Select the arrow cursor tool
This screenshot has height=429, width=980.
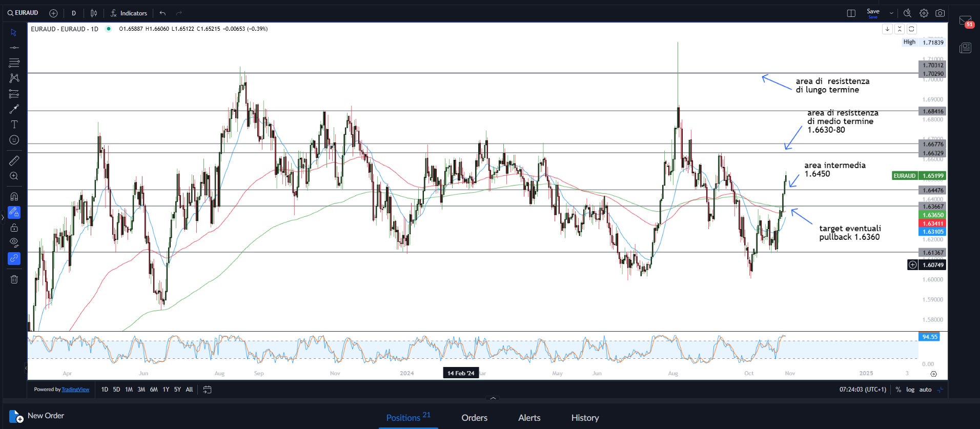14,32
